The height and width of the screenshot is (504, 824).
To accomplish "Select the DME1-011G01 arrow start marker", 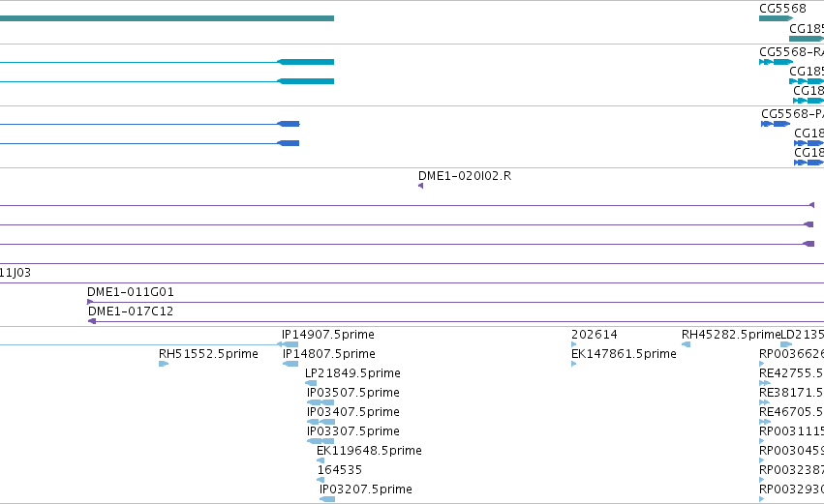I will (x=90, y=302).
